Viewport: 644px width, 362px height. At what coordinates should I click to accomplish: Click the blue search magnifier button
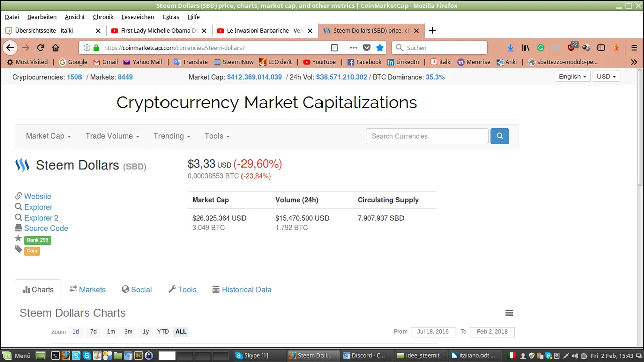(500, 136)
